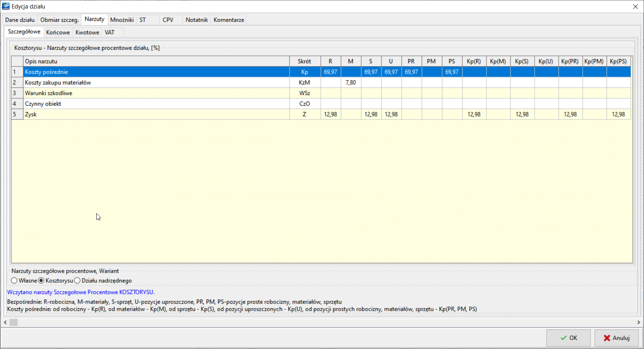
Task: Click Koszty pośrednie PS value 69,97
Action: click(452, 72)
